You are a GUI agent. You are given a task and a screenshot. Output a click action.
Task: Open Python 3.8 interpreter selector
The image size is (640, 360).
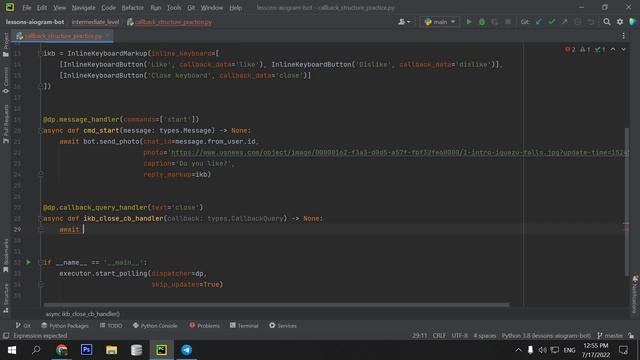pos(546,336)
